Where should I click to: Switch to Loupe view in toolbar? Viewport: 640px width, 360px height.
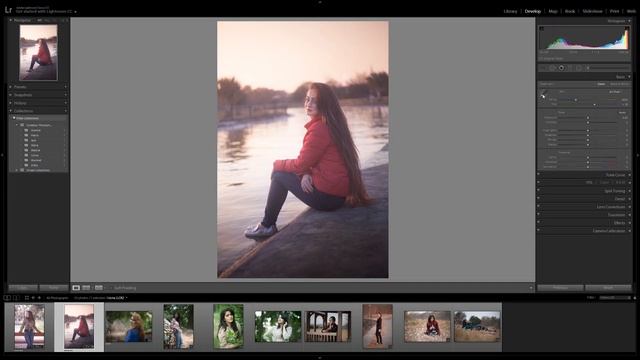(x=76, y=288)
